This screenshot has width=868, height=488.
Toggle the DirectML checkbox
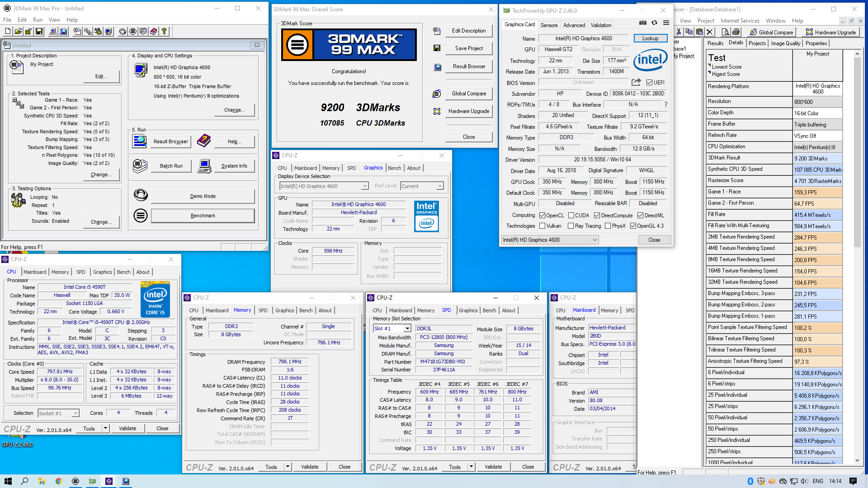[640, 216]
